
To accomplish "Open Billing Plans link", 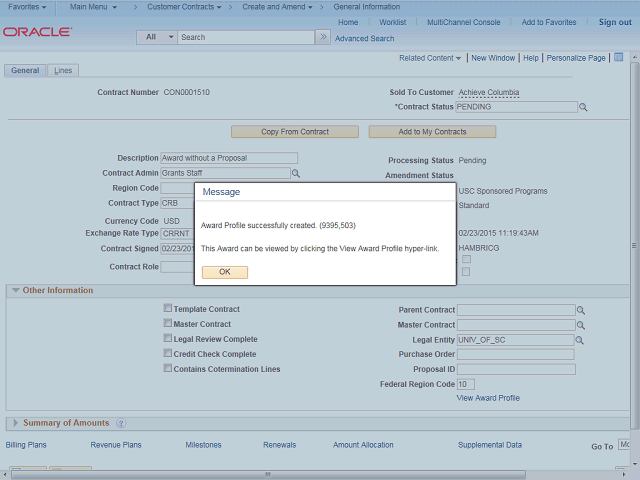I will point(26,445).
